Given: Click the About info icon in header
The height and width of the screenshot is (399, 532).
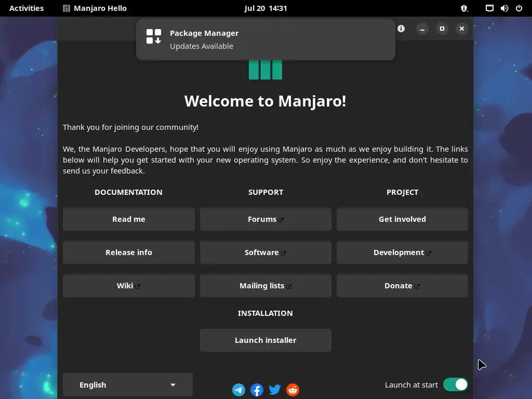Looking at the screenshot, I should [x=401, y=29].
